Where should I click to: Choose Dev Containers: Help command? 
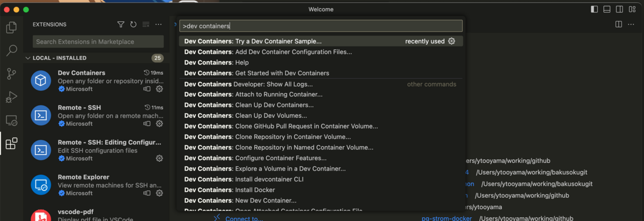point(321,62)
